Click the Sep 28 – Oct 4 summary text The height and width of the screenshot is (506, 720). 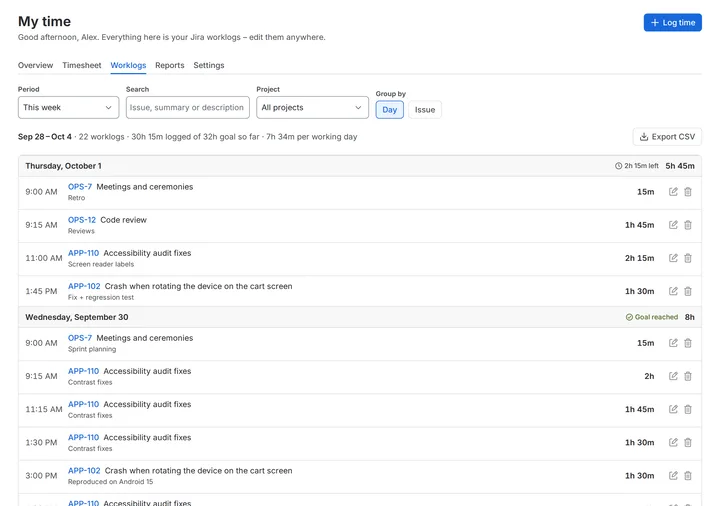[x=45, y=137]
